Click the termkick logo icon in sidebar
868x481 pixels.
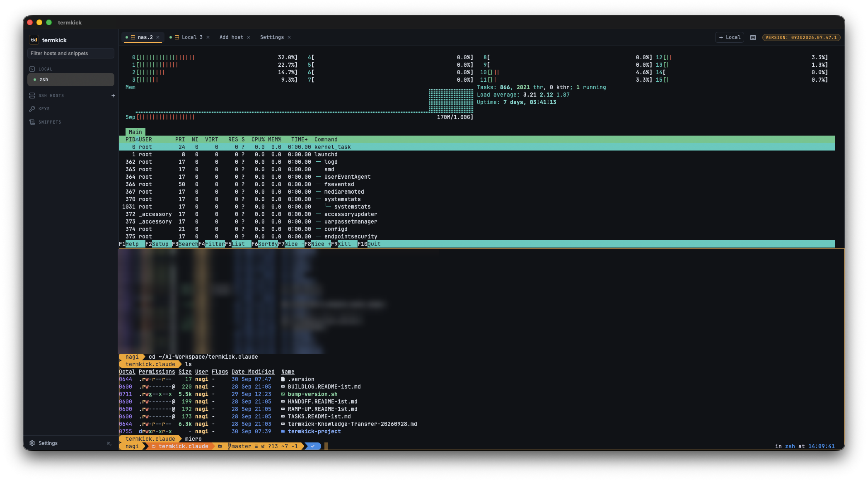click(x=34, y=40)
